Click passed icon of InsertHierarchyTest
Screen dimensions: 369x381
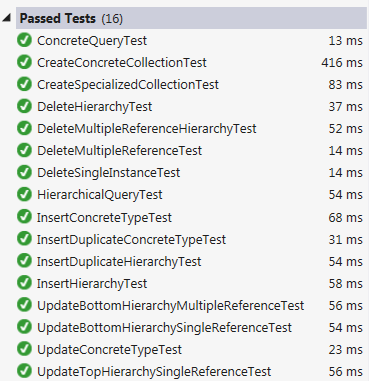24,283
